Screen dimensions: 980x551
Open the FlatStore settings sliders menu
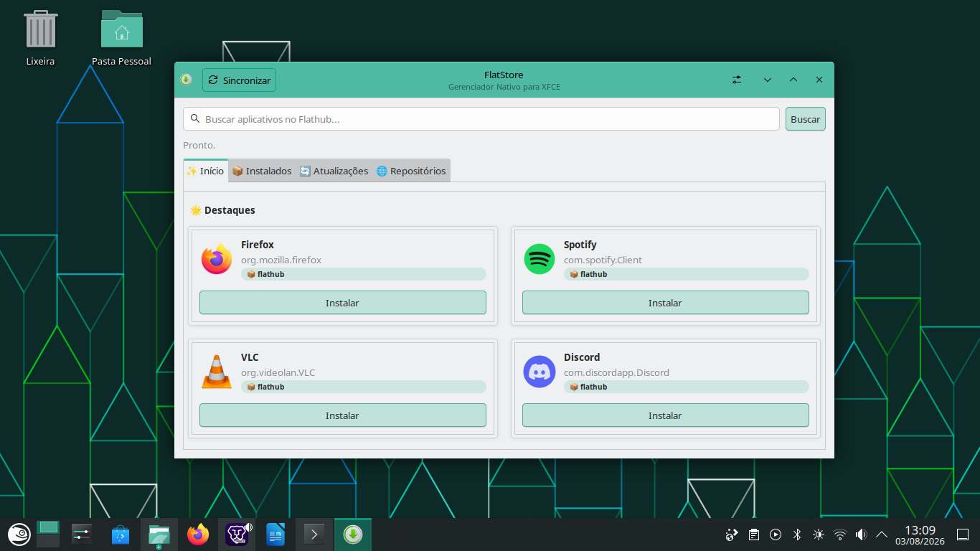(x=737, y=80)
